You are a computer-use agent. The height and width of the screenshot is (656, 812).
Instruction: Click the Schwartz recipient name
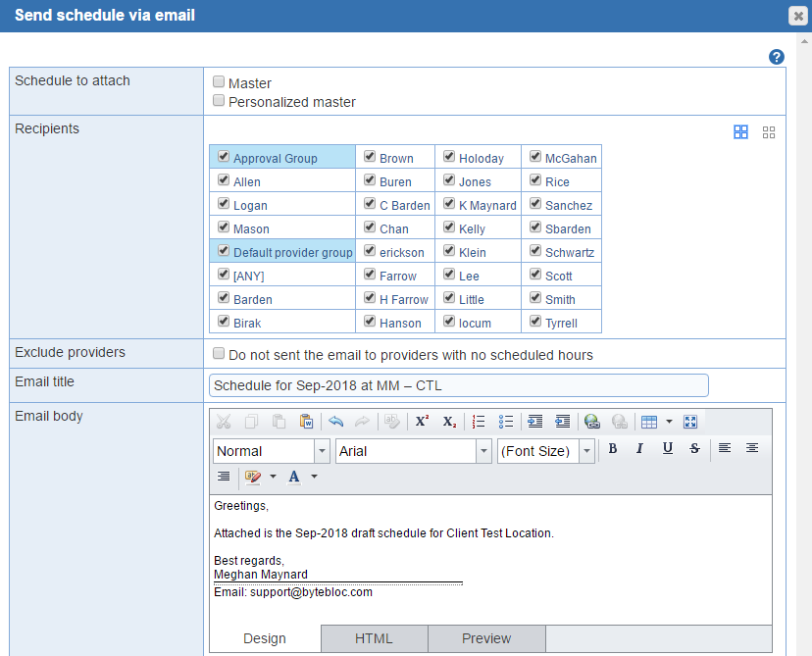pos(570,253)
